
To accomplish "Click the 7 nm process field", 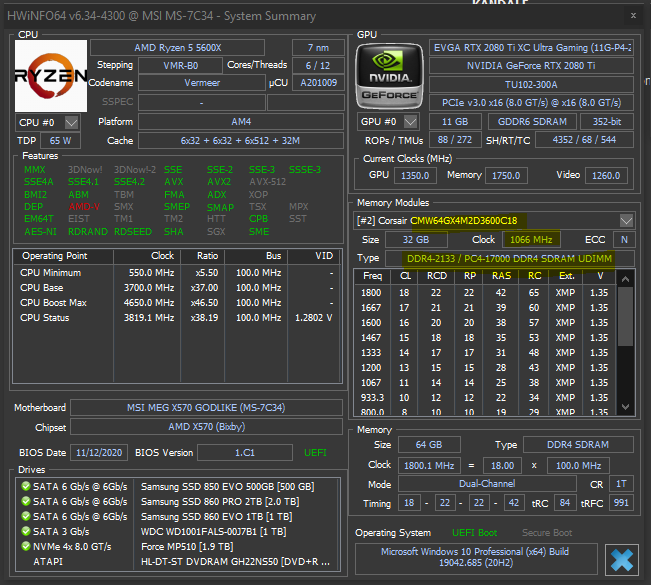I will pos(318,48).
